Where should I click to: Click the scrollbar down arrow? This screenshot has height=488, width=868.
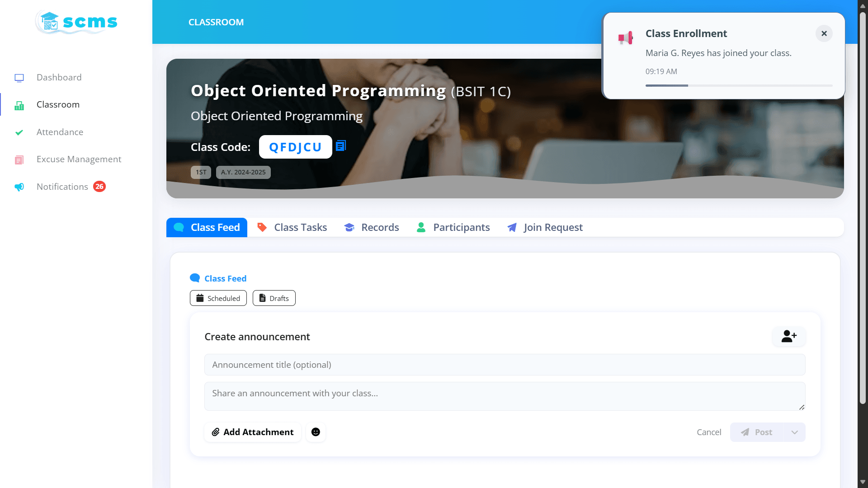tap(863, 482)
